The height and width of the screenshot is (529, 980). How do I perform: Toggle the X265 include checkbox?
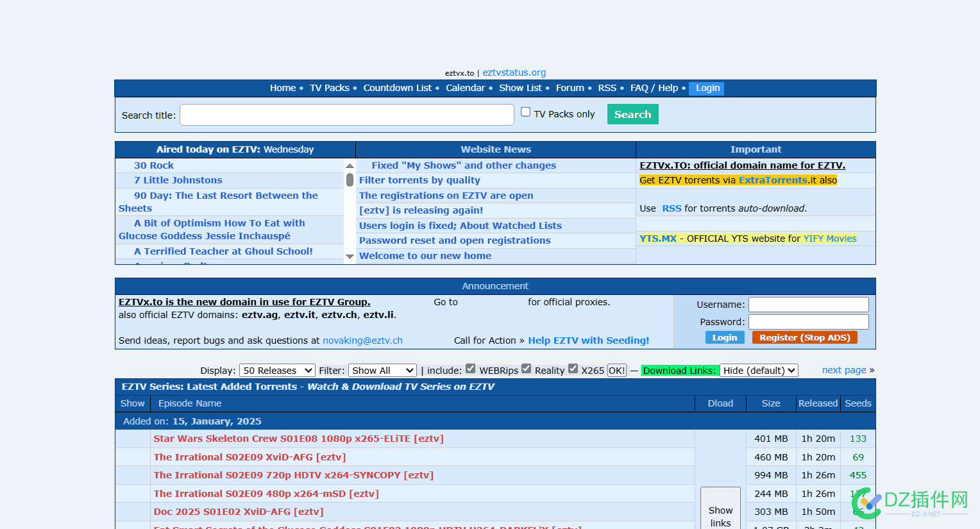[573, 368]
